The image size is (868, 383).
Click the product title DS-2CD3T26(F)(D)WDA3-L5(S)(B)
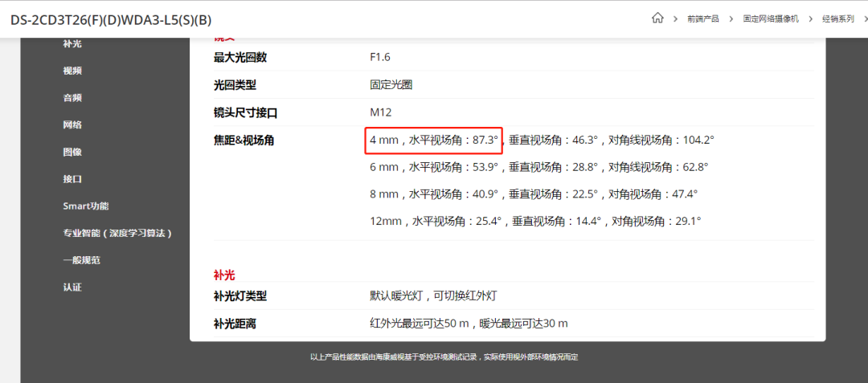pyautogui.click(x=111, y=19)
